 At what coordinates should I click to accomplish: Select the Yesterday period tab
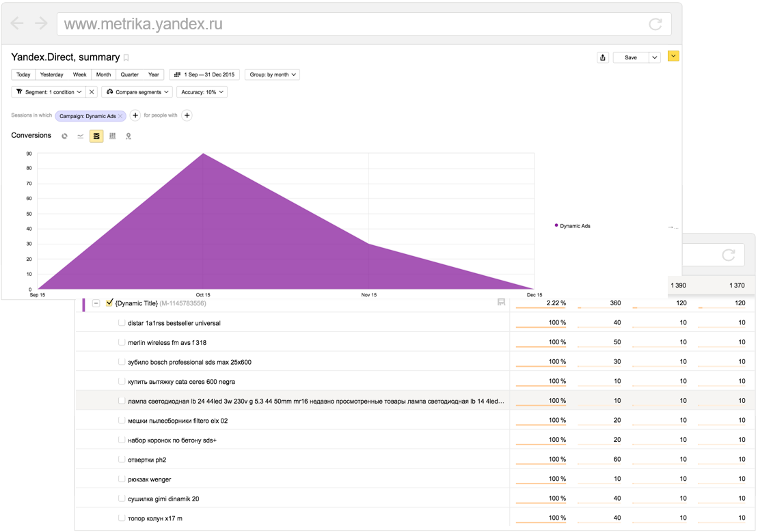tap(52, 74)
